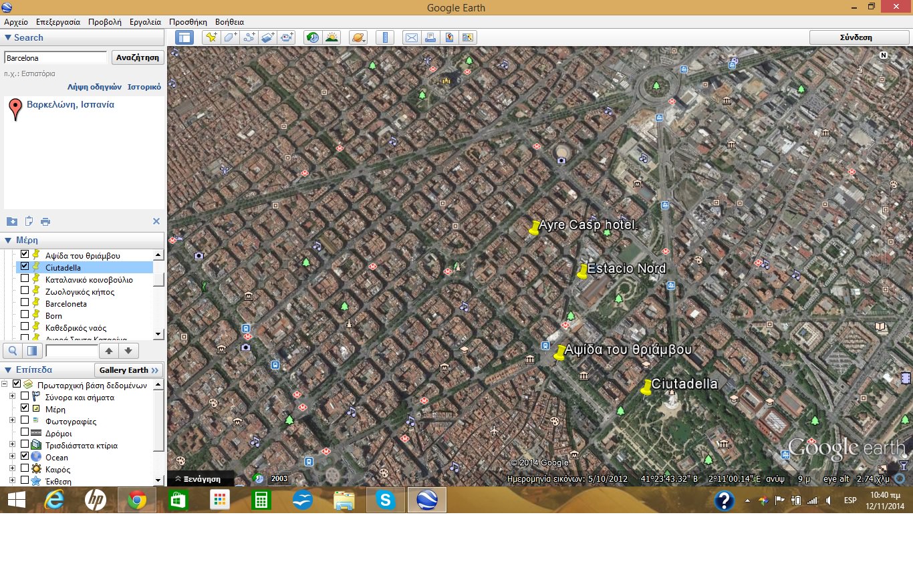Screen dimensions: 913x588
Task: Expand the Τρισδιάστατα κτίρια layer node
Action: [12, 444]
